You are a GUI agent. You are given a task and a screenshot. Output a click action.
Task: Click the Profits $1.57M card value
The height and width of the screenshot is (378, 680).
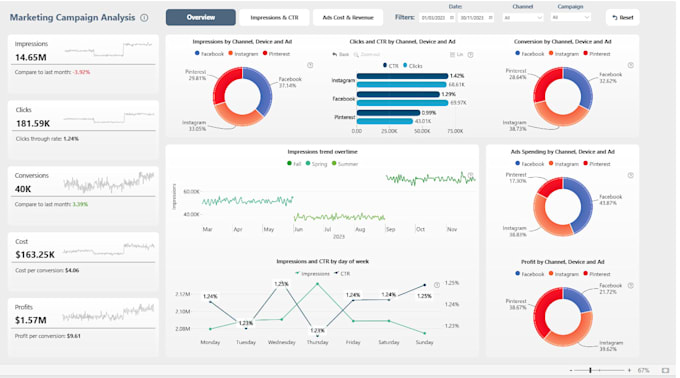tap(30, 320)
